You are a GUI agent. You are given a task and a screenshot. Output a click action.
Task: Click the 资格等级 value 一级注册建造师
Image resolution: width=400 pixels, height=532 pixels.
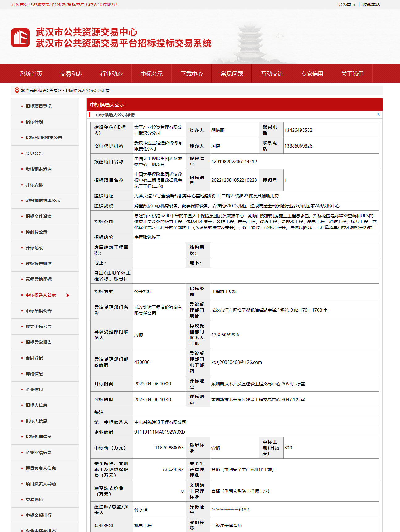pos(226,526)
